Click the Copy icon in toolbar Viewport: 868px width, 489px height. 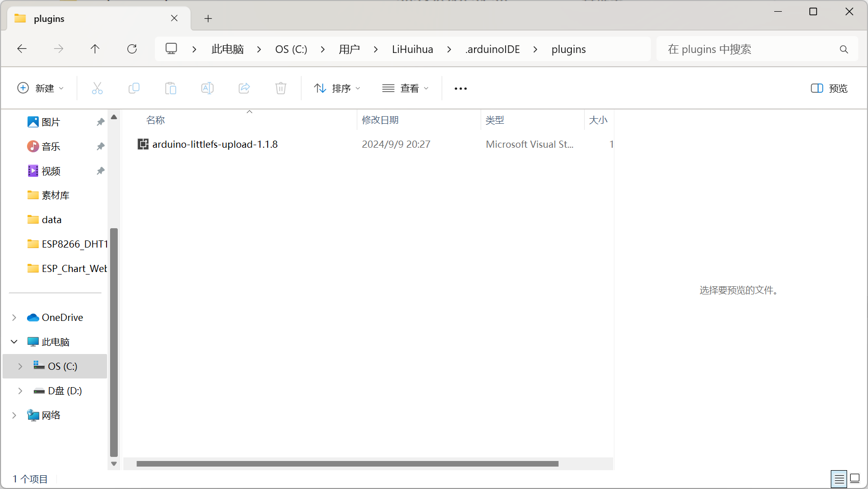tap(134, 88)
